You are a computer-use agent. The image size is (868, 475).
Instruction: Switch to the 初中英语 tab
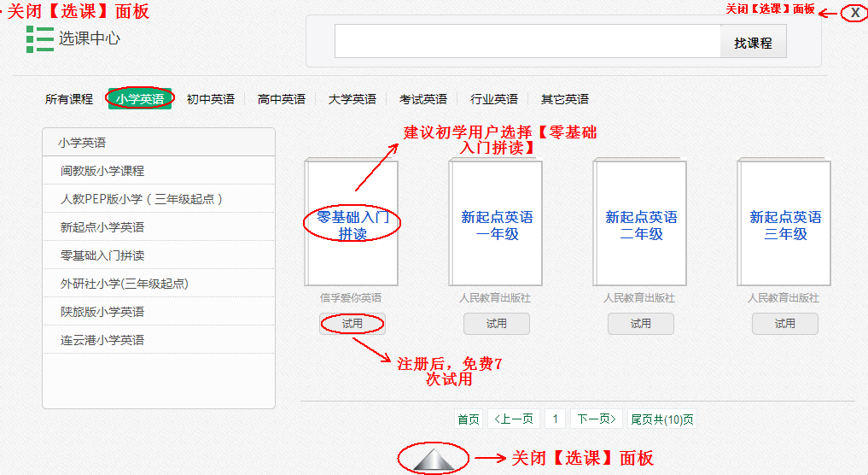[x=211, y=99]
